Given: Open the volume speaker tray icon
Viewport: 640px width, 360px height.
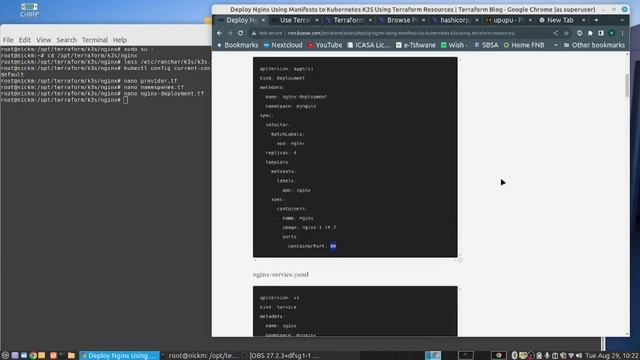Looking at the screenshot, I should tap(579, 356).
